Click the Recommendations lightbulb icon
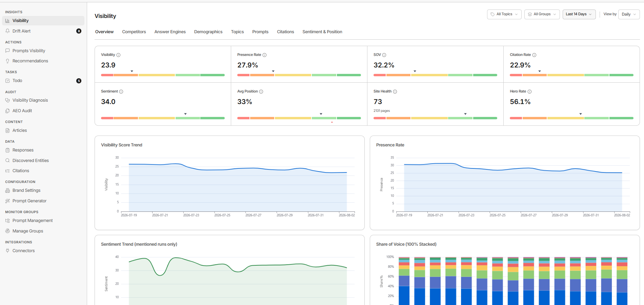Screen dimensions: 644x305 (7, 61)
